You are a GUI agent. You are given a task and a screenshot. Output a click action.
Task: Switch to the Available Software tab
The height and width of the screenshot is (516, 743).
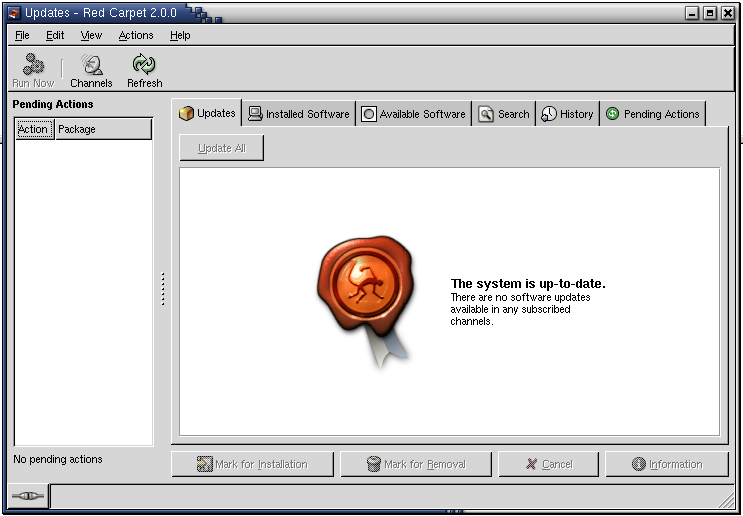click(x=413, y=114)
